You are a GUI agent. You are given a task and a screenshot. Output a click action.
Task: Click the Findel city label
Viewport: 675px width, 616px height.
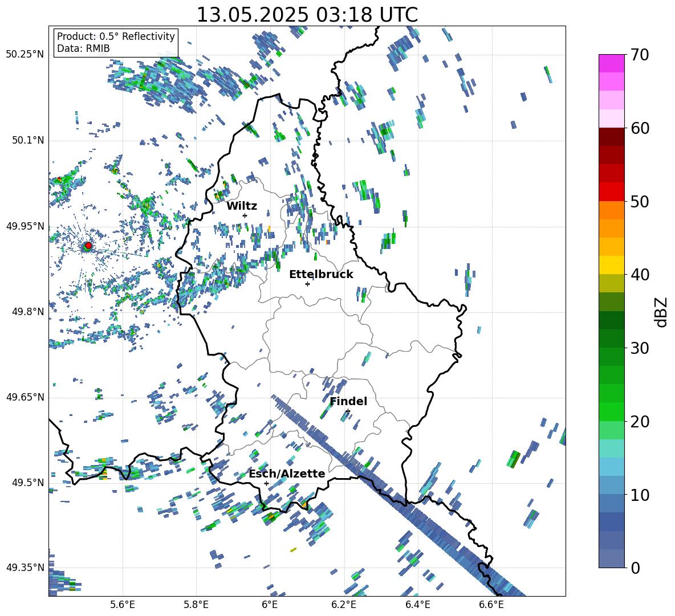point(348,401)
